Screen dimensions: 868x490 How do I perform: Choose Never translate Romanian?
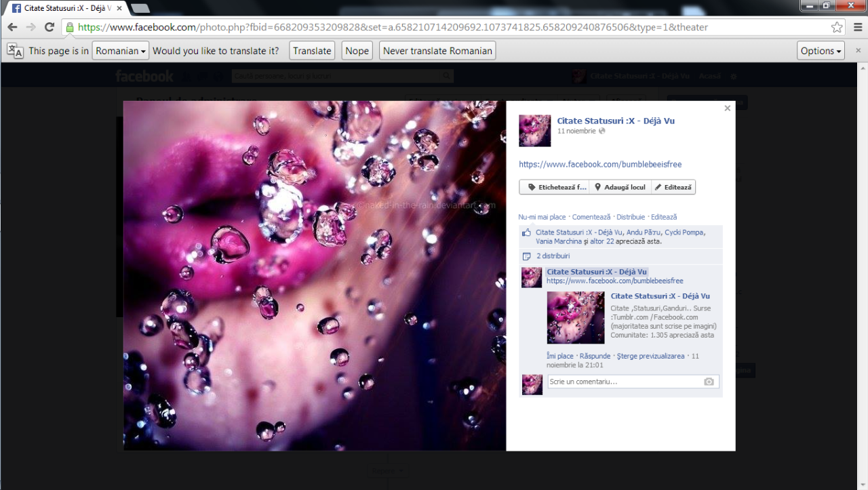[437, 51]
